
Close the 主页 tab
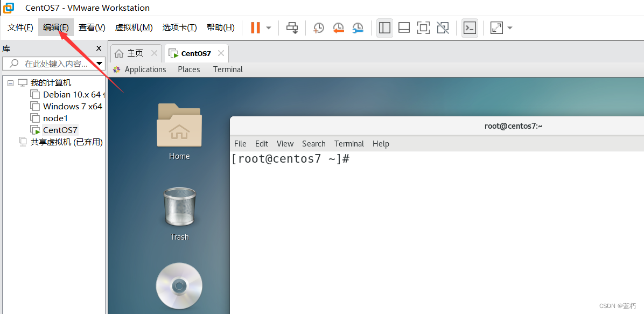154,53
